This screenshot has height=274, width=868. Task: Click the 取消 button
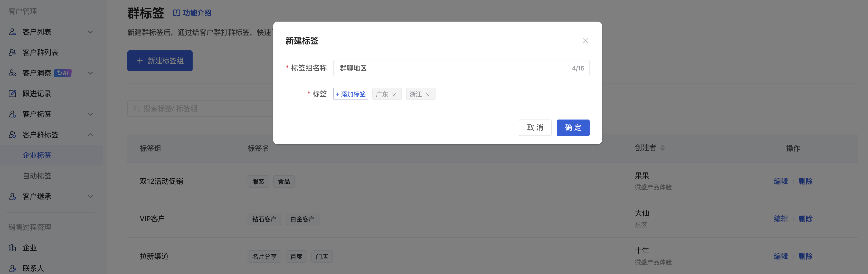coord(535,127)
